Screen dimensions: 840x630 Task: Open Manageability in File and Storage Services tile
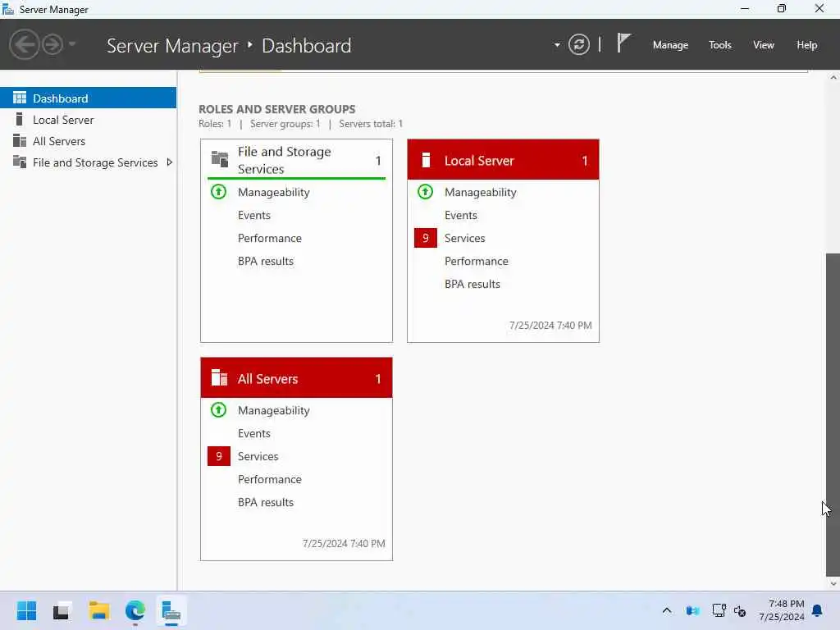[x=273, y=192]
